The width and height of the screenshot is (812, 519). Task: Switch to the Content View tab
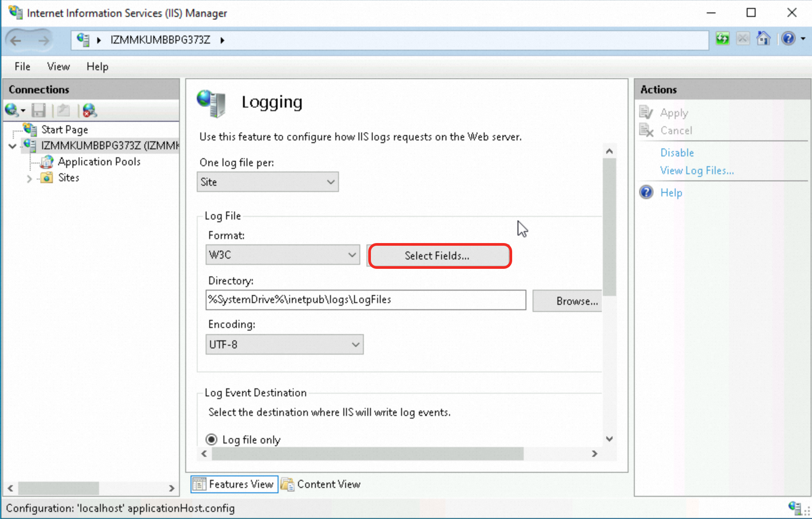point(321,484)
